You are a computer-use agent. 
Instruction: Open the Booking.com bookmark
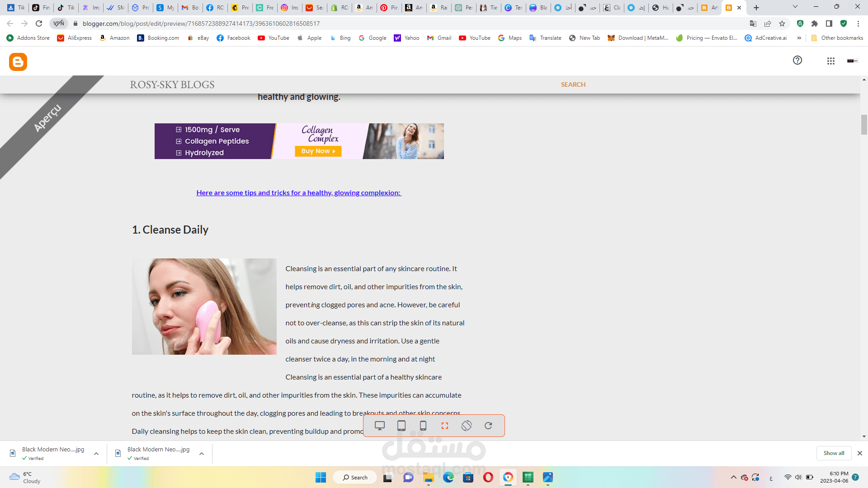[158, 38]
